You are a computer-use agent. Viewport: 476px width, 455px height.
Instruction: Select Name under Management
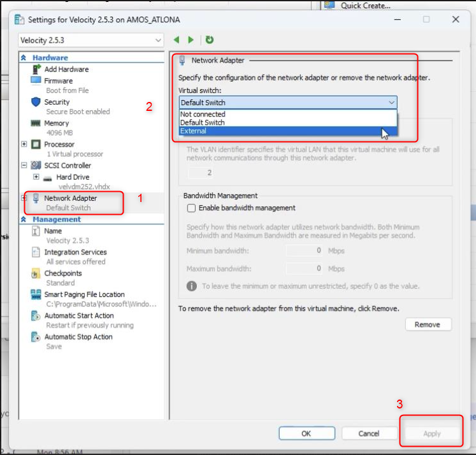[53, 231]
